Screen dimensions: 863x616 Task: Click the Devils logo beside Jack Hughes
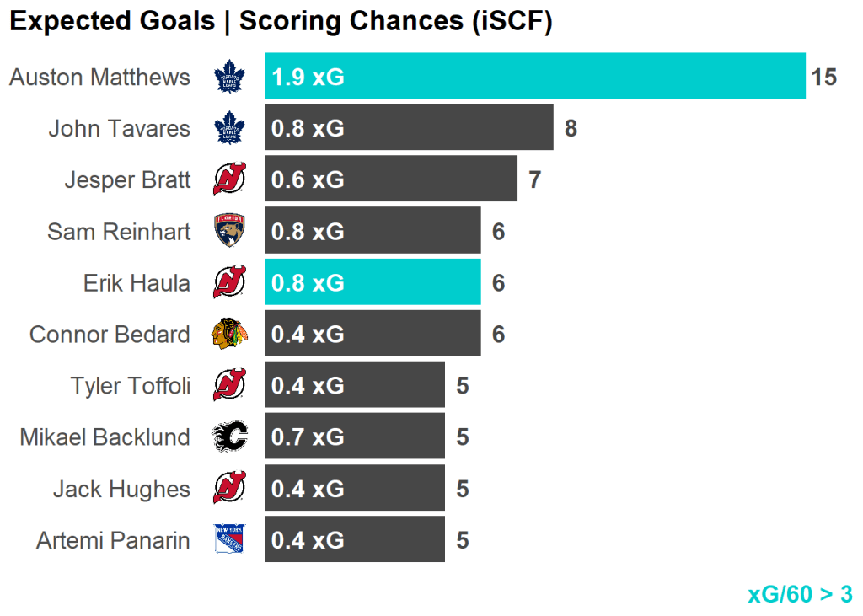(228, 488)
